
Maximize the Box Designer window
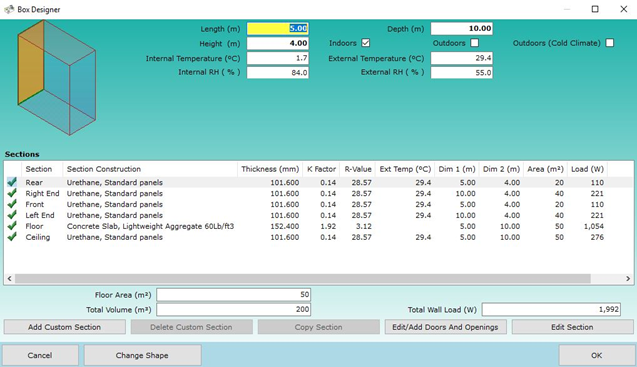click(x=595, y=9)
